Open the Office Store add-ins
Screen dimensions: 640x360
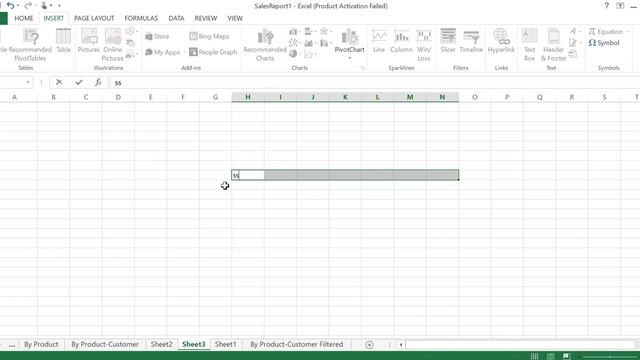coord(157,36)
